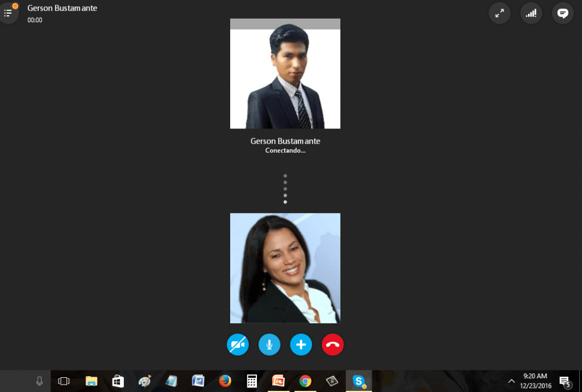The height and width of the screenshot is (392, 582).
Task: Open the chat bubble icon
Action: point(563,14)
